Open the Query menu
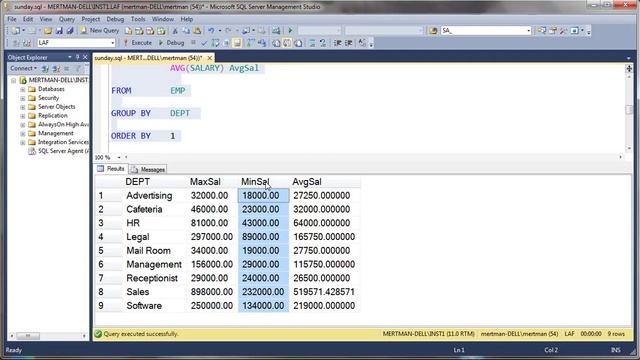The width and height of the screenshot is (640, 360). tap(67, 19)
